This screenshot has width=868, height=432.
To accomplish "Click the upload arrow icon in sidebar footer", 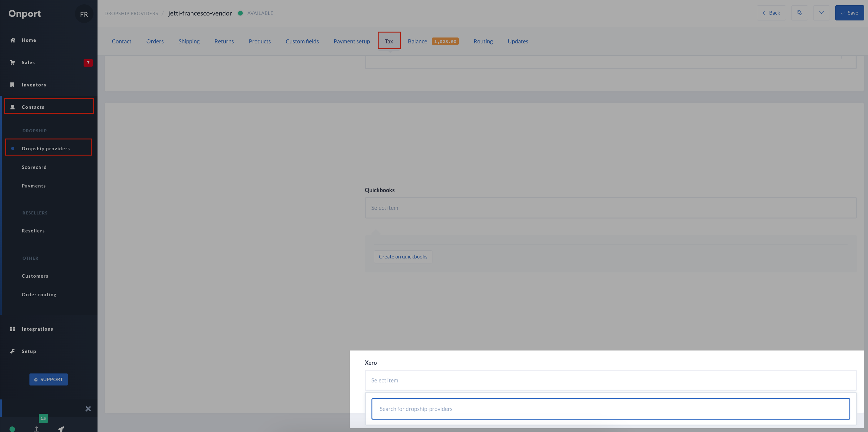I will (x=37, y=429).
